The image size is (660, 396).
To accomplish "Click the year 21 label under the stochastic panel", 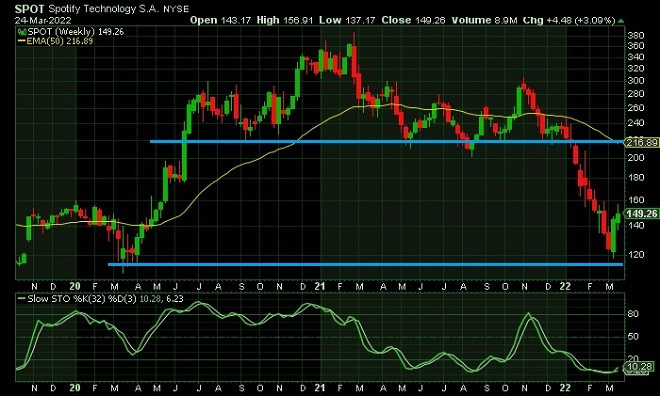I will point(320,388).
